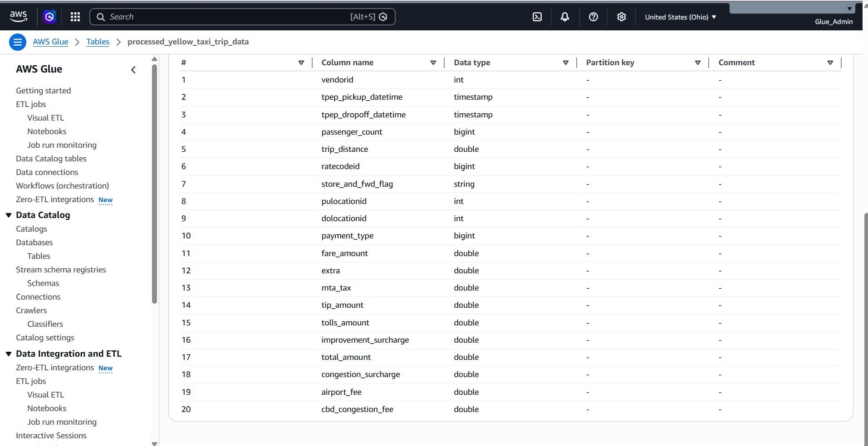Open Stream schema registries
Screen dimensions: 868x446
(61, 270)
